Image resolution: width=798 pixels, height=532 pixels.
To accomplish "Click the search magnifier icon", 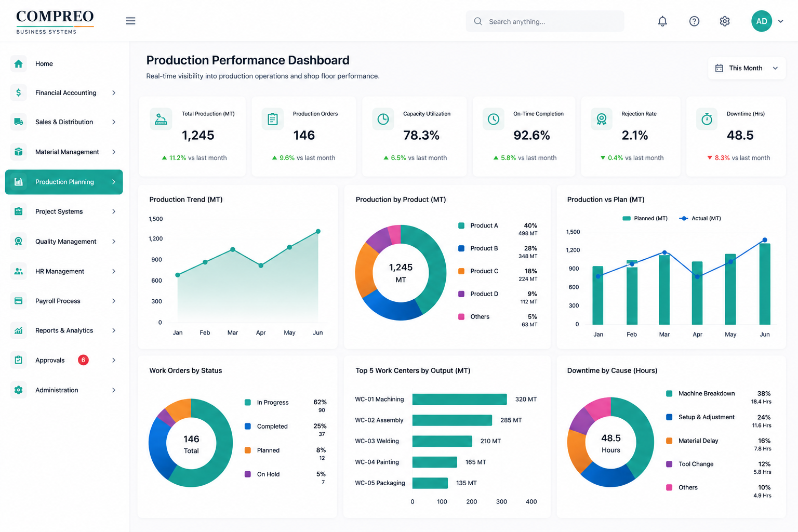I will [x=478, y=21].
